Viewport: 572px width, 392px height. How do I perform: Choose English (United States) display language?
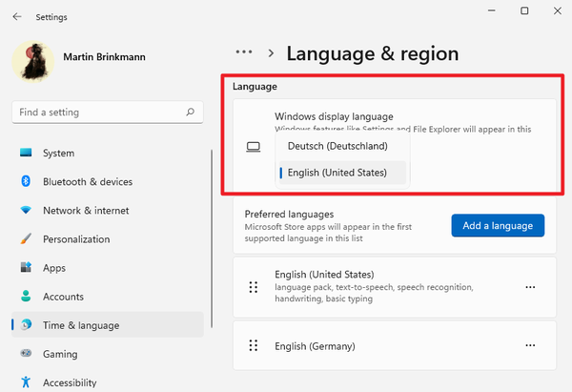pyautogui.click(x=342, y=173)
